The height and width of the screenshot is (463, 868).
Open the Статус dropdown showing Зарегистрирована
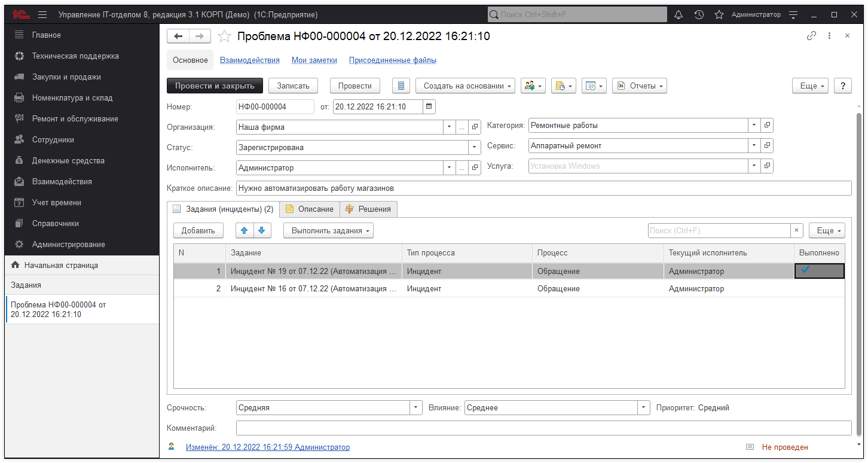475,147
